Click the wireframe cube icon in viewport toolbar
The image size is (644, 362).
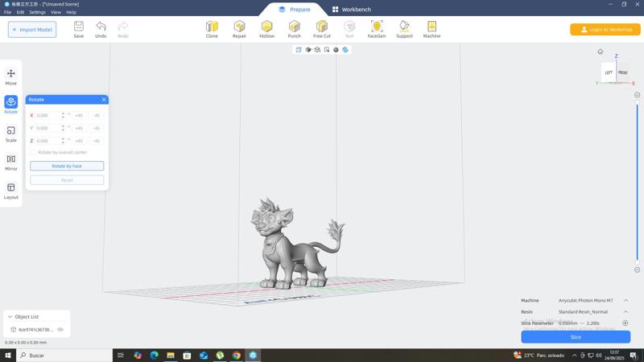317,50
